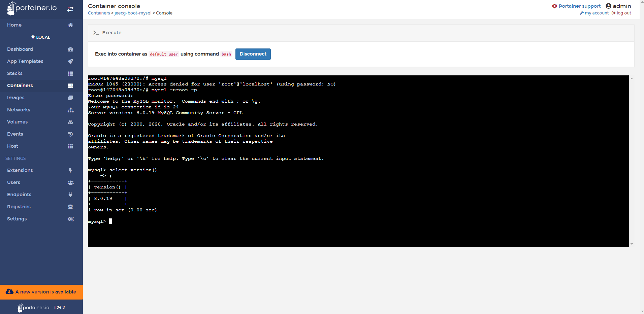
Task: Click the Networks sitemap icon
Action: coord(70,110)
